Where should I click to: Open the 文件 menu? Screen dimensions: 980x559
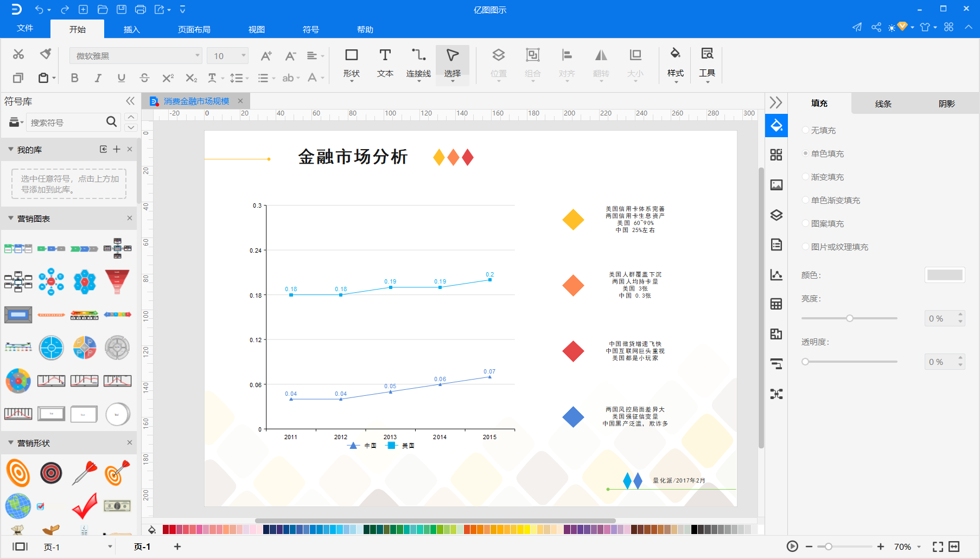[x=25, y=28]
